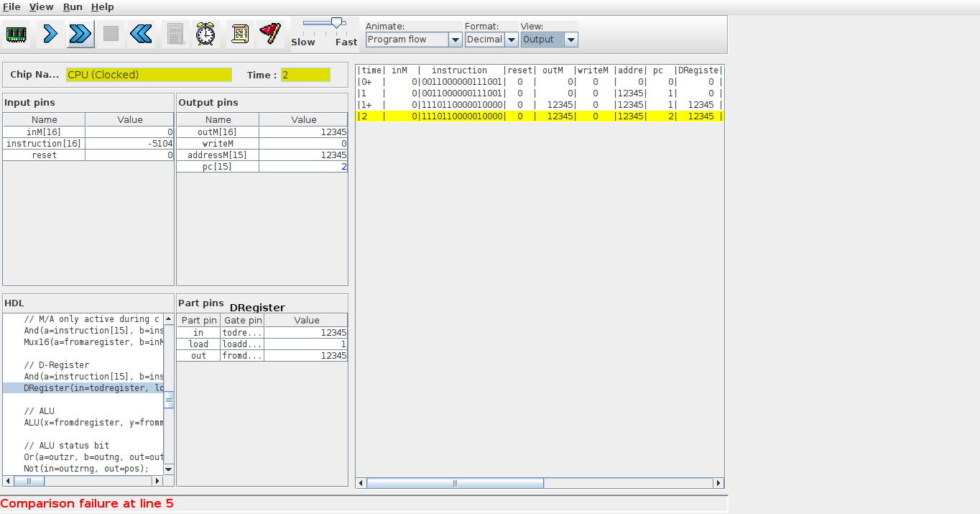Screen dimensions: 980x514
Task: Open the Help menu
Action: 102,6
